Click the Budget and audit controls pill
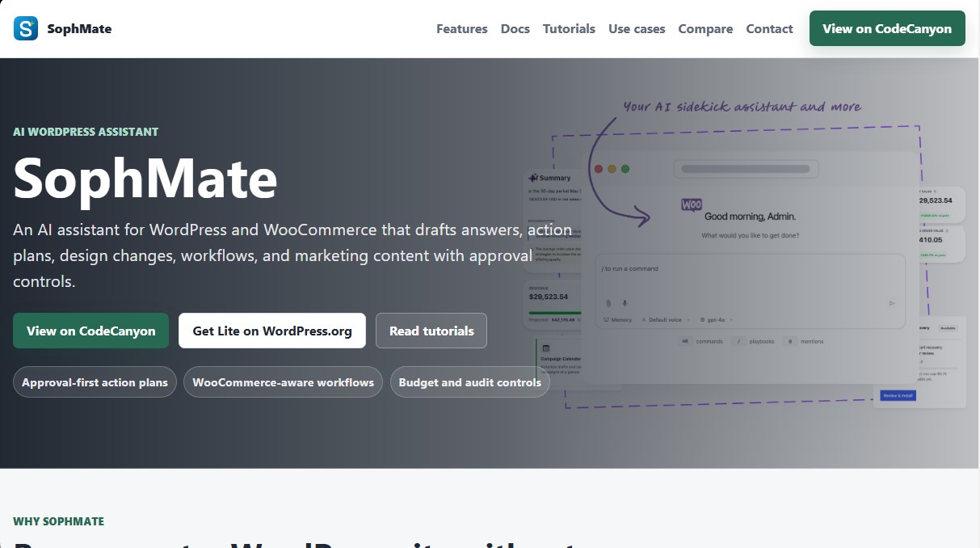The width and height of the screenshot is (980, 548). tap(469, 382)
